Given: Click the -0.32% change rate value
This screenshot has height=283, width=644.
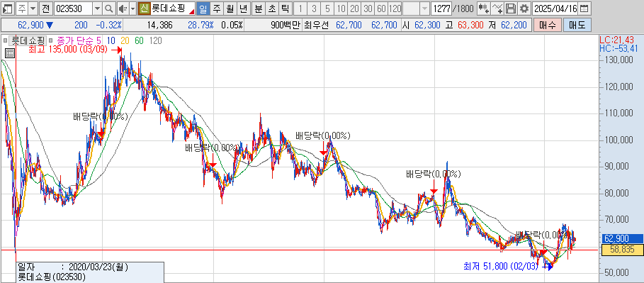Looking at the screenshot, I should 109,25.
